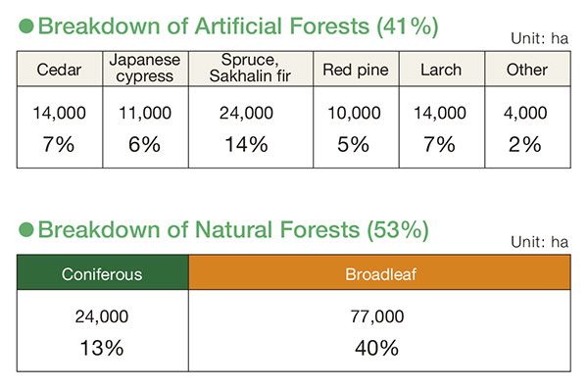Click the green bullet beside Artificial Forests heading

pos(26,26)
